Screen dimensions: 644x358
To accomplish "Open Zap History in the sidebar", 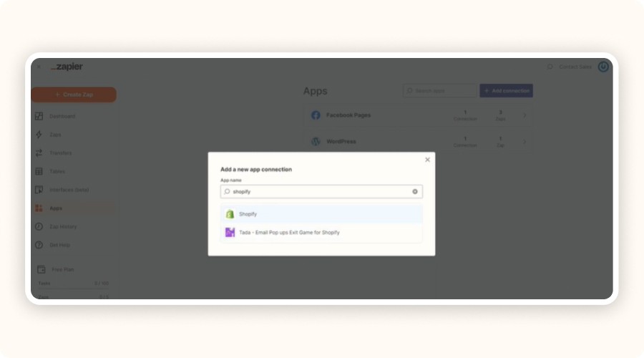I will [63, 227].
